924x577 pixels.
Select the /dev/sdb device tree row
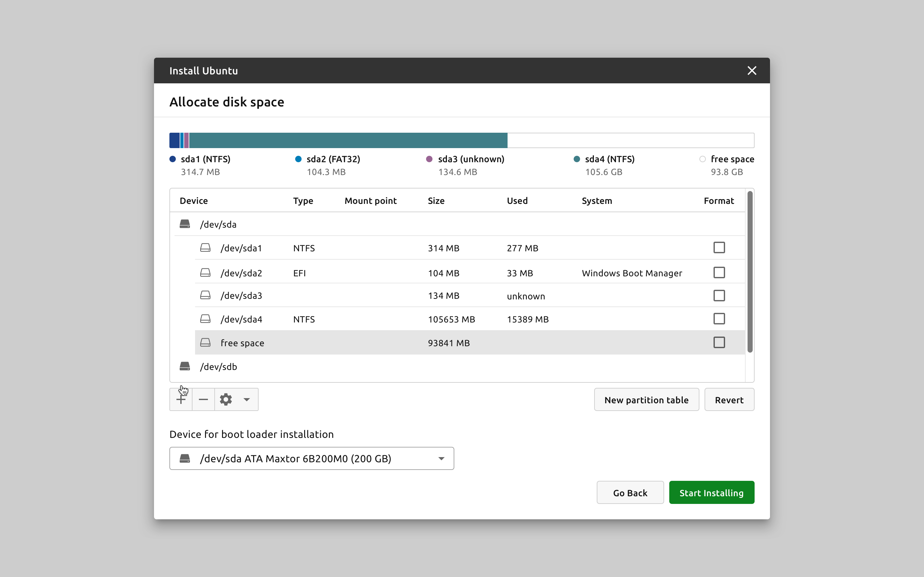219,367
